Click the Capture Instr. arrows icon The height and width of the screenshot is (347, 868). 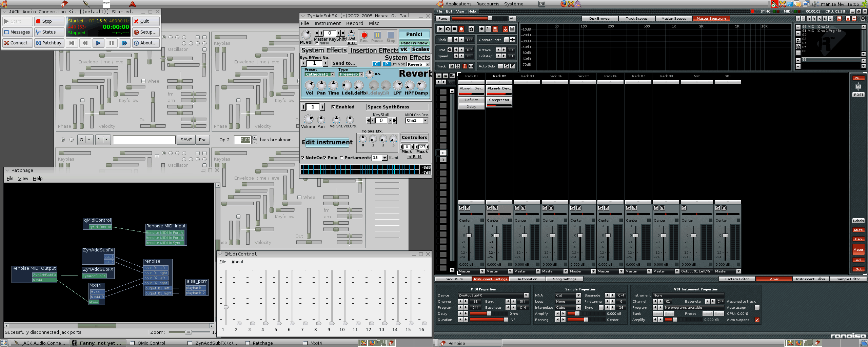(513, 40)
